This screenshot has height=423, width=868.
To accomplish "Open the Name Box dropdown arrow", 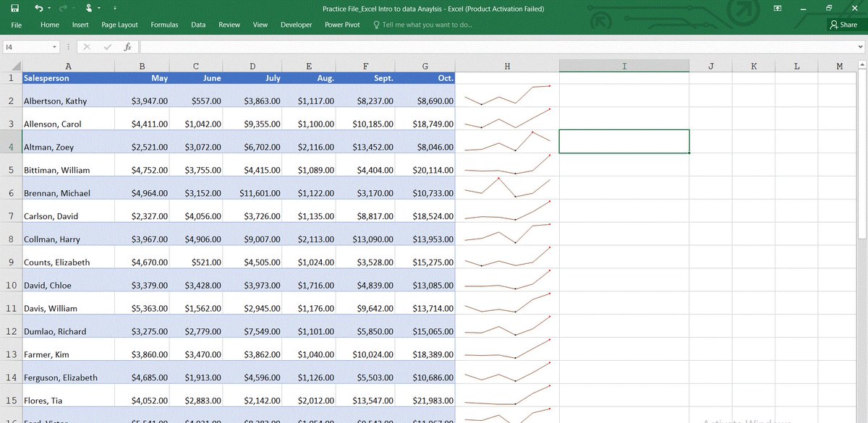I will tap(54, 47).
